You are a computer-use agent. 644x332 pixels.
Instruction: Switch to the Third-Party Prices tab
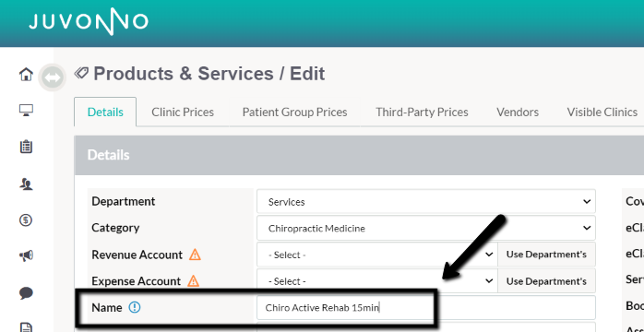tap(422, 112)
